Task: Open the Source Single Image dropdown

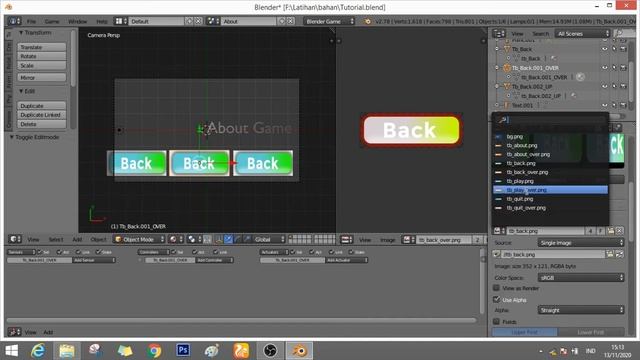Action: (581, 243)
